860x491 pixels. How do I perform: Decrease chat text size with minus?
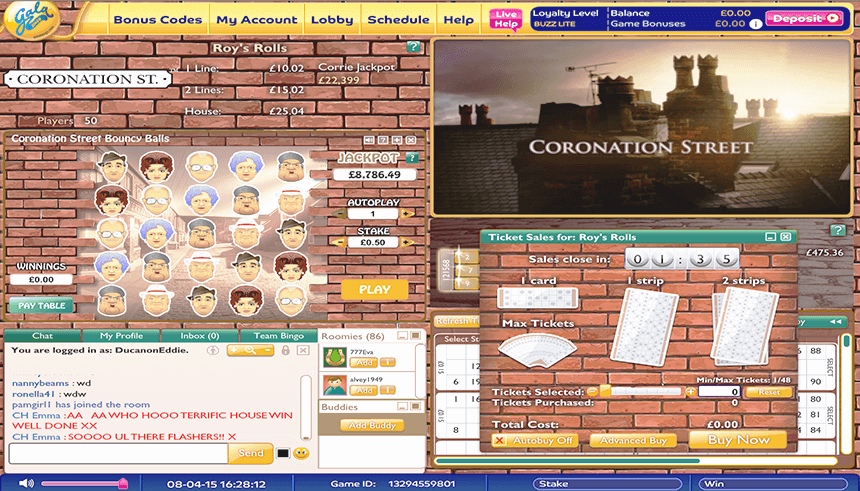point(267,350)
